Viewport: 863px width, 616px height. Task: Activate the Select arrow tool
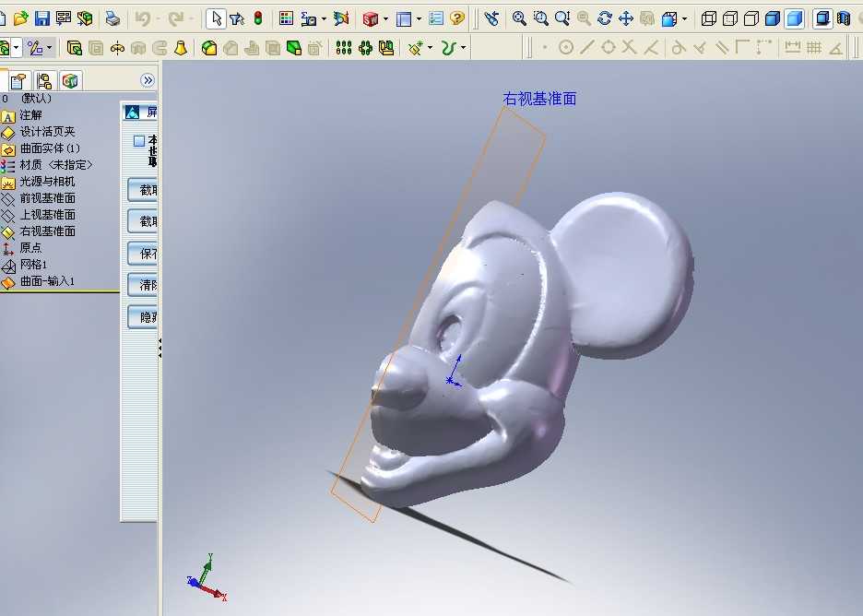[x=216, y=18]
